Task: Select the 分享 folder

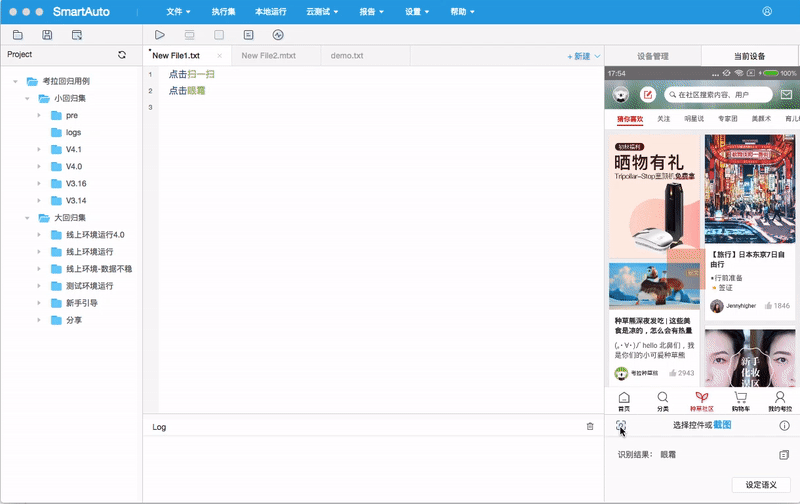Action: (67, 320)
